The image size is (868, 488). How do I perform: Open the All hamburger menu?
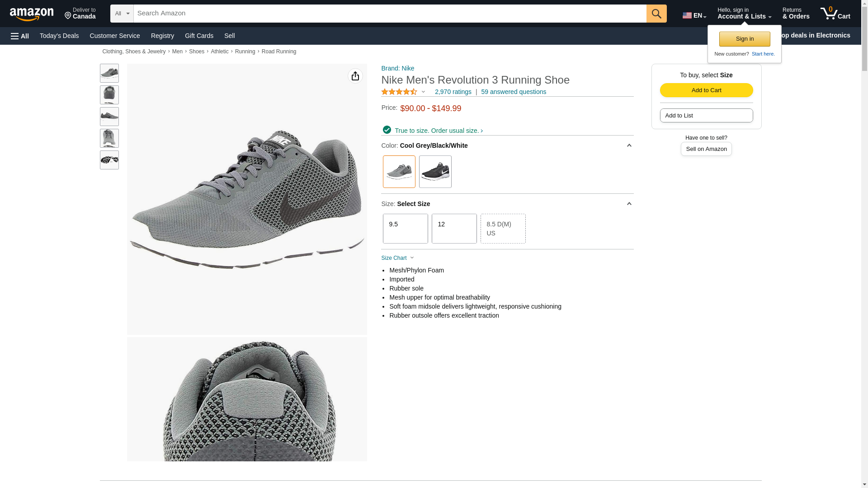click(20, 36)
